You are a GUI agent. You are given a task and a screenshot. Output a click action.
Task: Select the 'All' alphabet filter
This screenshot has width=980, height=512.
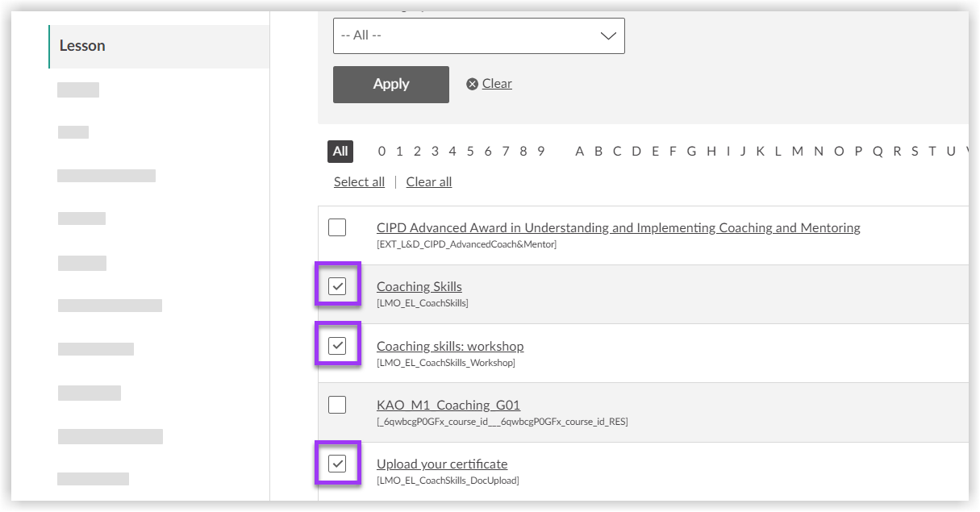340,152
